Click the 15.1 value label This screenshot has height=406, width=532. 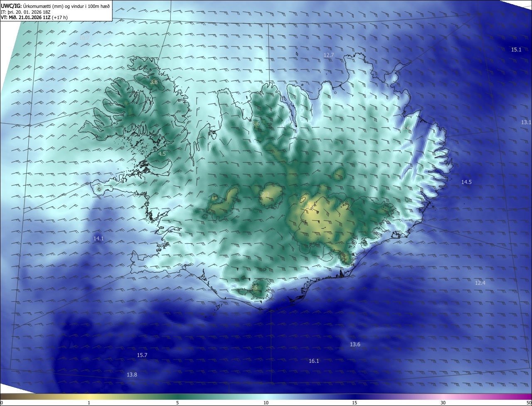[516, 49]
